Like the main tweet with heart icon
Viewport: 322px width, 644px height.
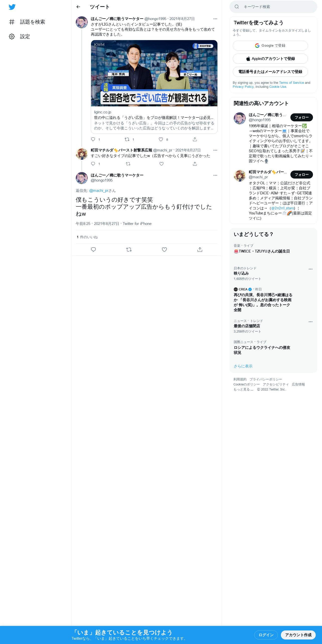click(x=164, y=250)
